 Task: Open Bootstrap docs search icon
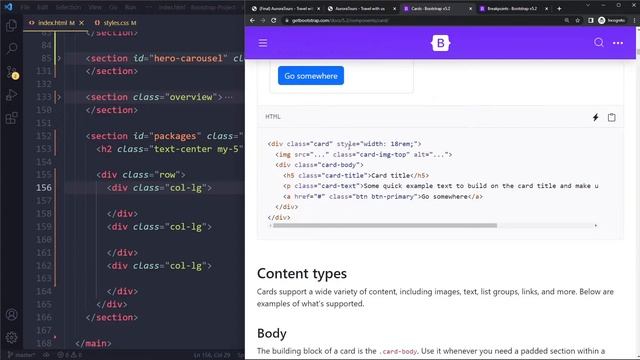(x=599, y=42)
